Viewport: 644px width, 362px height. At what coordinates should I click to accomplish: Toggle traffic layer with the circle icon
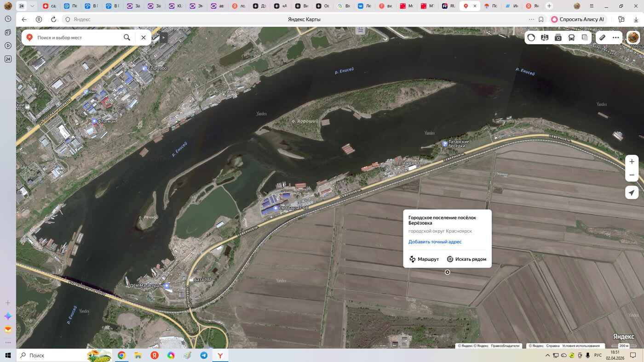[x=531, y=38]
